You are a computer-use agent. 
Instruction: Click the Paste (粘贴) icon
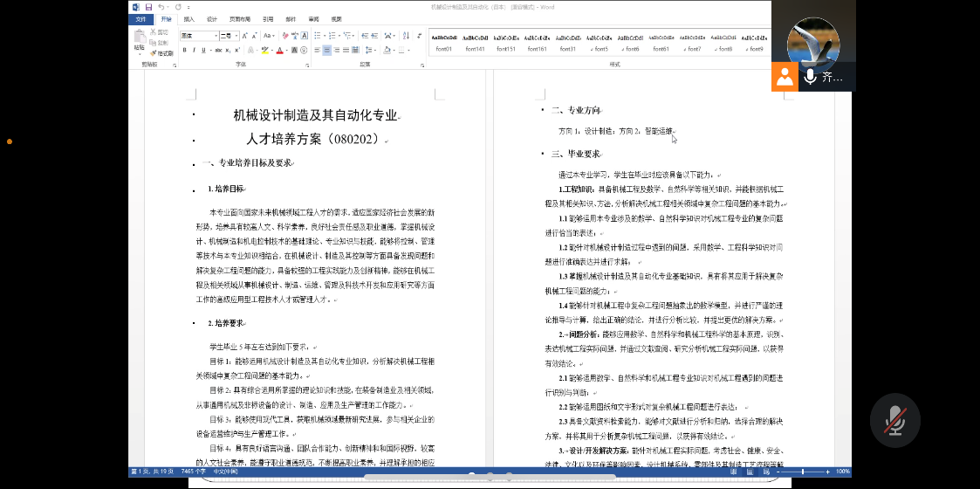click(139, 40)
